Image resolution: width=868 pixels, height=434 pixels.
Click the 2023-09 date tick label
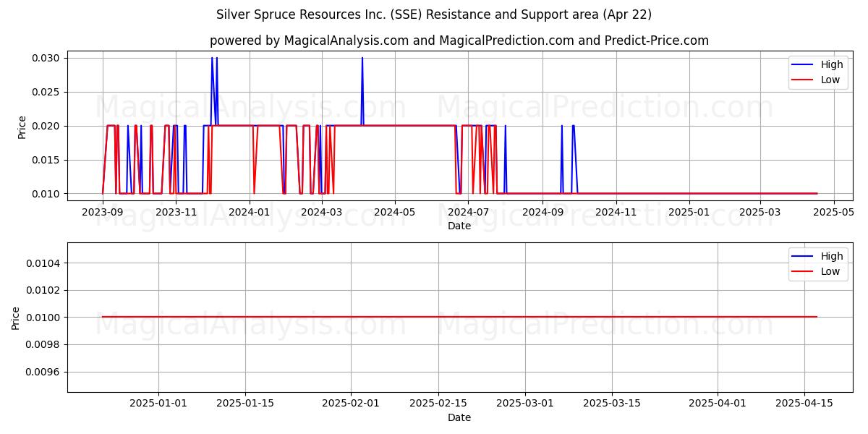click(x=103, y=213)
